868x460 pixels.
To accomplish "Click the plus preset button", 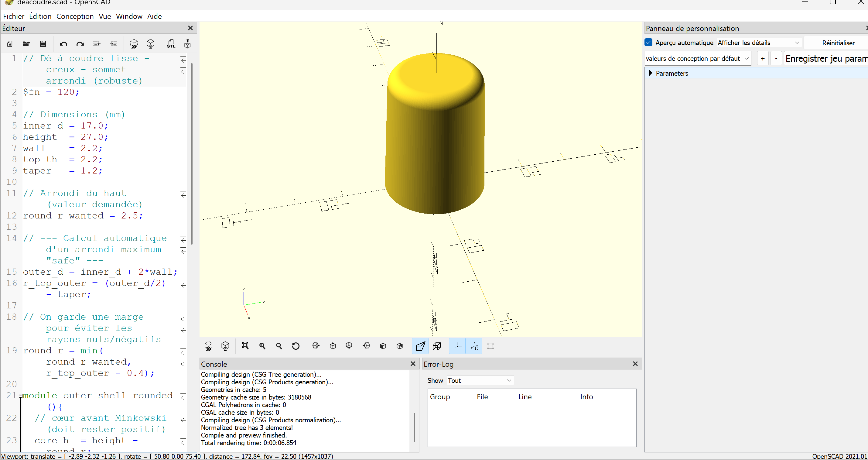I will (x=763, y=59).
